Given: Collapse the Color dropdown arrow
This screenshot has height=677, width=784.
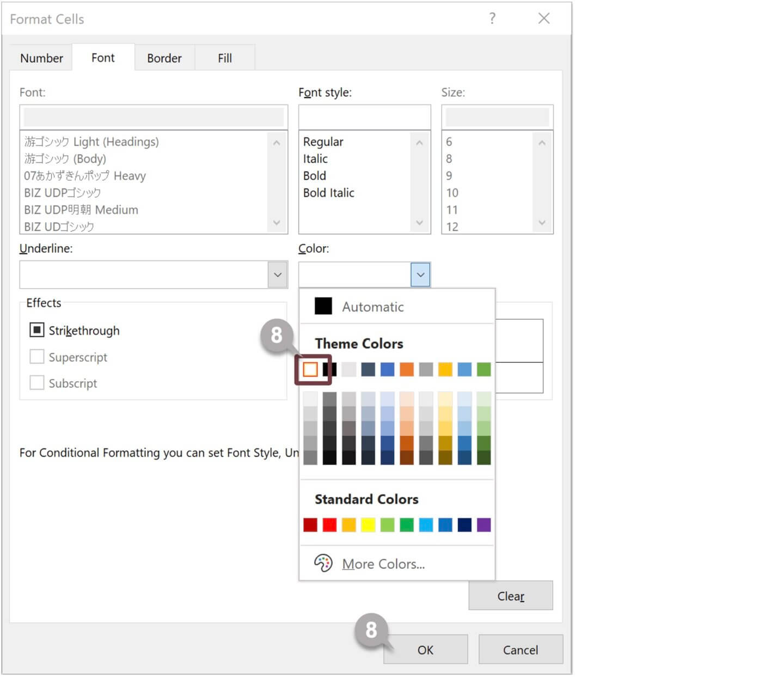Looking at the screenshot, I should (x=420, y=275).
